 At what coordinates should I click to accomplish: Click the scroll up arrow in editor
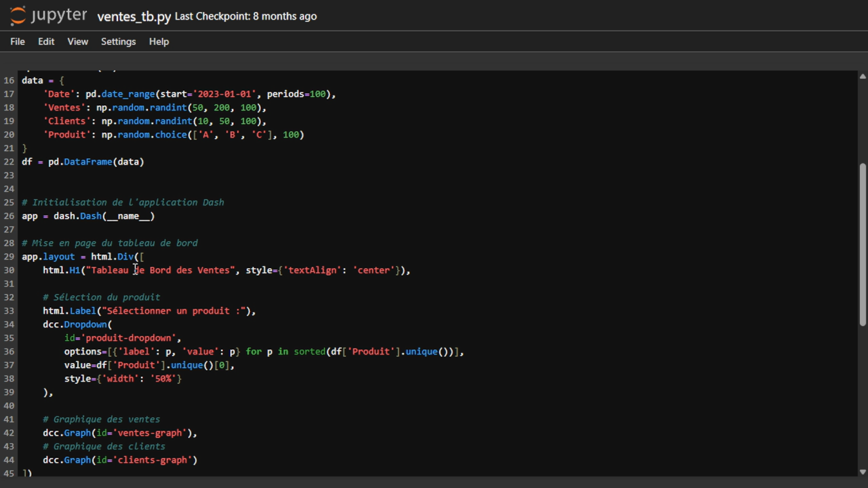[863, 76]
